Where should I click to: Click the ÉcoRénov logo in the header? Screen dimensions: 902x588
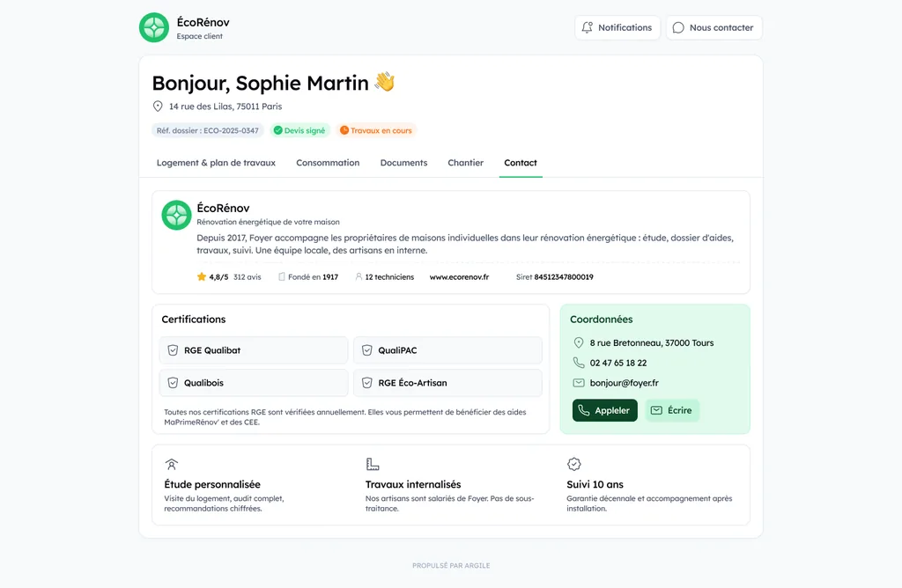pos(154,27)
